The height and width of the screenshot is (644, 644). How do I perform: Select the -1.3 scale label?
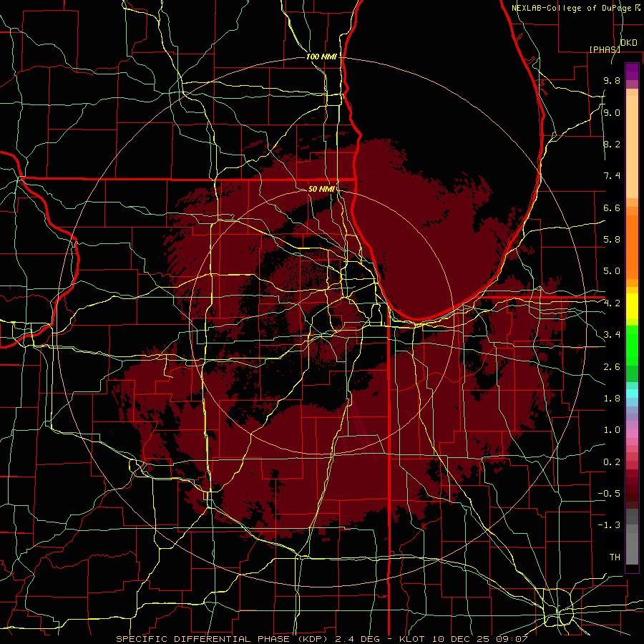[x=609, y=525]
